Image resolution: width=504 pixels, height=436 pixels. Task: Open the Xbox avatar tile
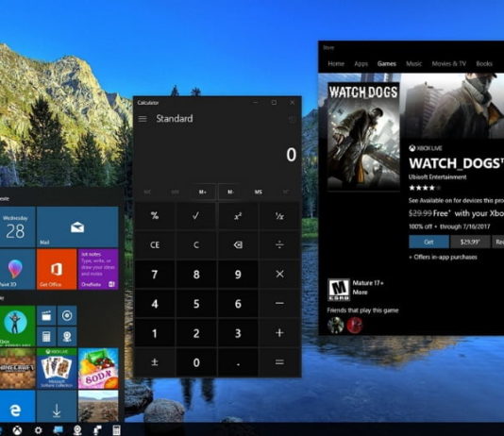17,326
